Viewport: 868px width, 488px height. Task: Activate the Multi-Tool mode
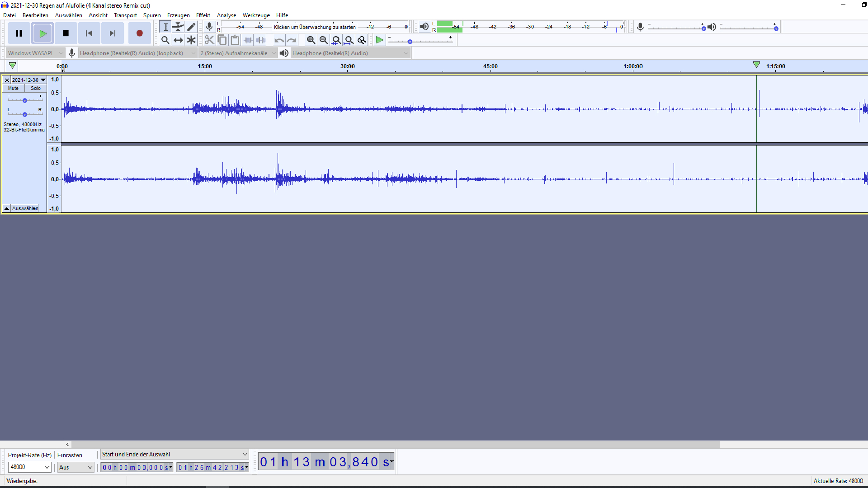point(191,40)
